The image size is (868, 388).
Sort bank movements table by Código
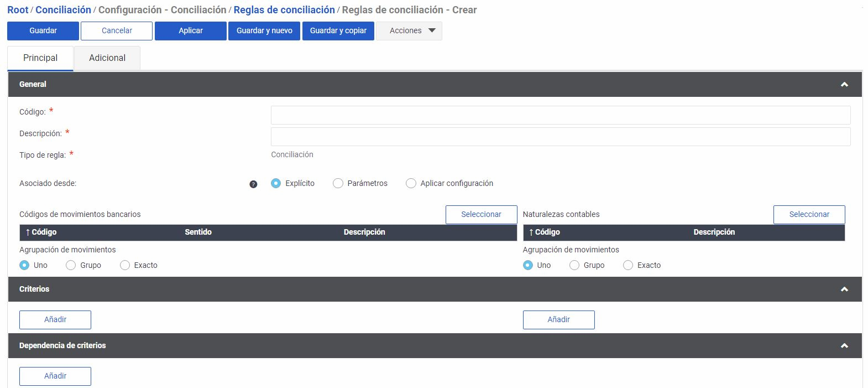pos(41,232)
